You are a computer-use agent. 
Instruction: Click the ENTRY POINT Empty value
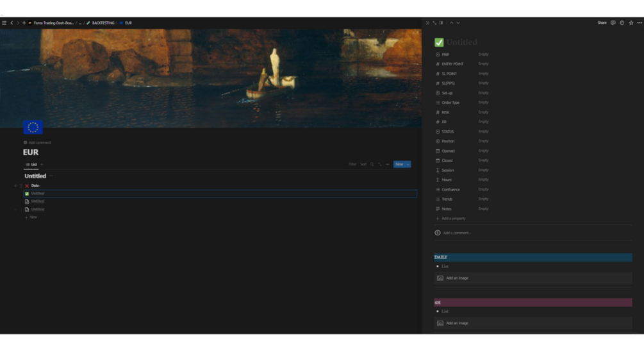tap(483, 63)
